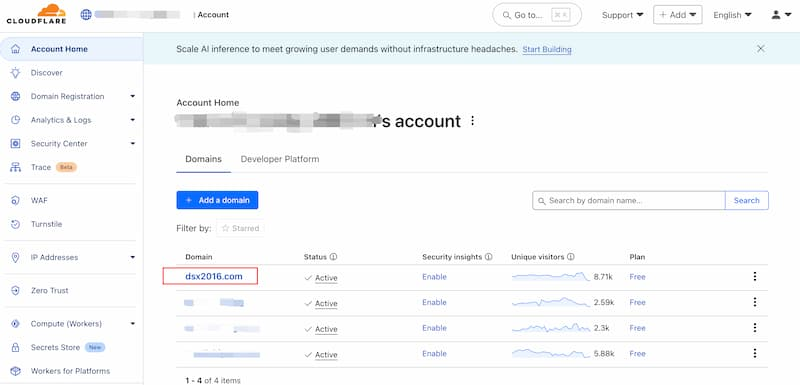Click the Search by domain name field

pos(629,200)
